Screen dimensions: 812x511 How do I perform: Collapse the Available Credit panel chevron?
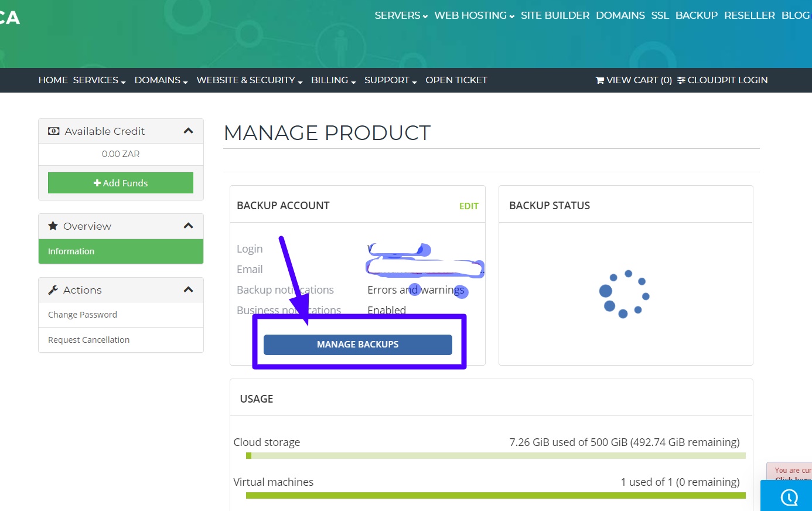point(188,131)
